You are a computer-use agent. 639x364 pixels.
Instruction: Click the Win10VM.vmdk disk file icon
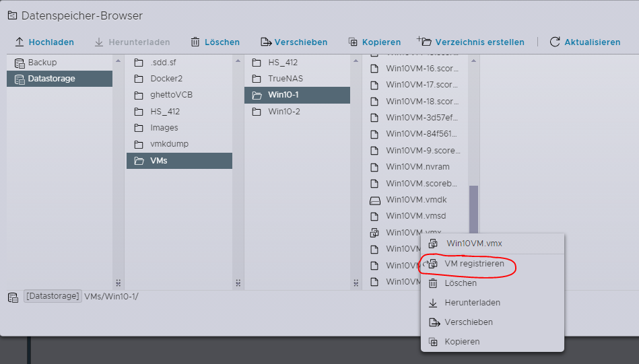(x=375, y=200)
